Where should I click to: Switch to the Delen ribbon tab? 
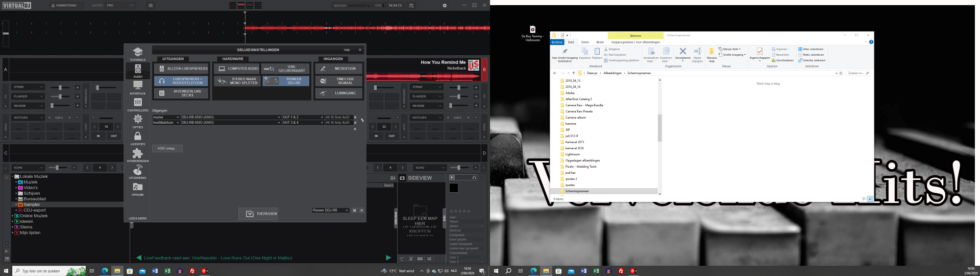click(x=585, y=42)
